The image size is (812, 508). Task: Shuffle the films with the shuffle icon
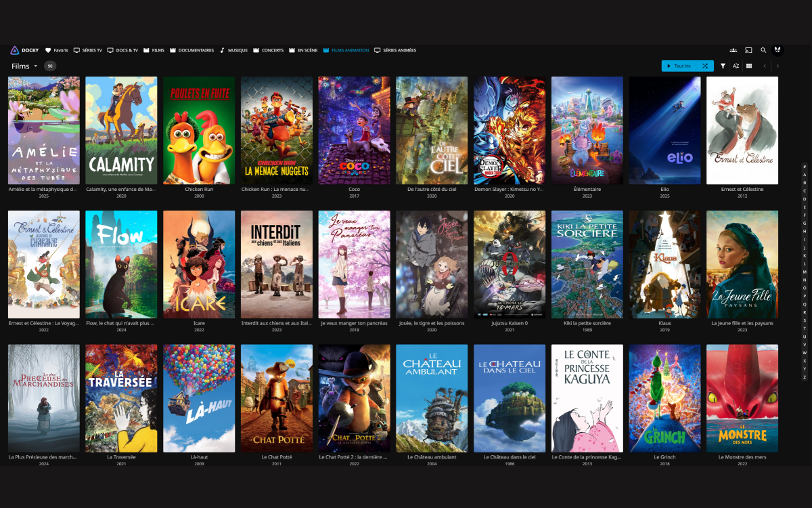click(705, 66)
